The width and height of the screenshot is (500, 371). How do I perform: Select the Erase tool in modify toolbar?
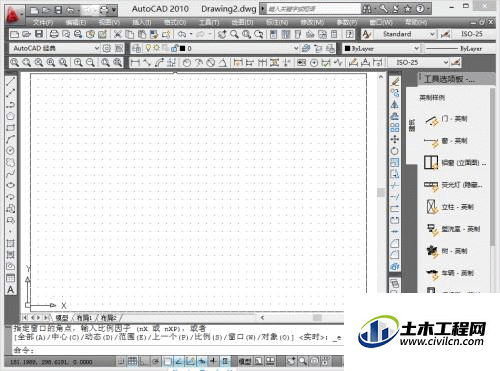395,81
